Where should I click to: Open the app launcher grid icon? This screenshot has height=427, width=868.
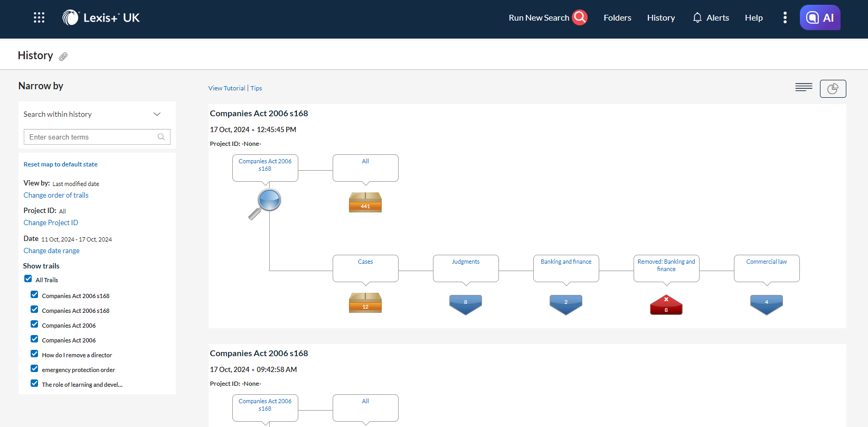click(39, 17)
